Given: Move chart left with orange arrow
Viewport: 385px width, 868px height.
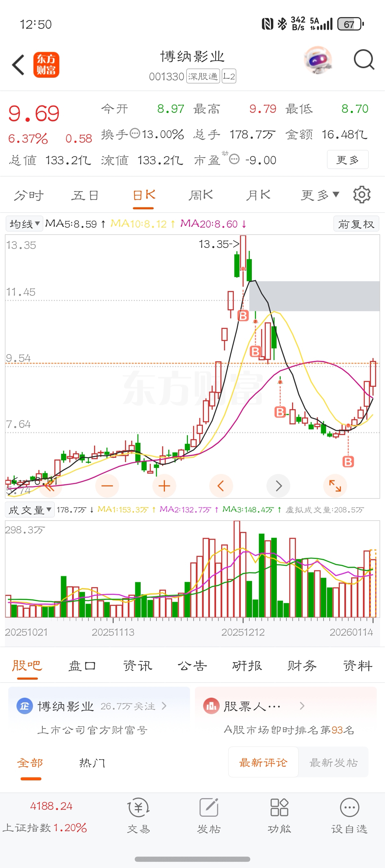Looking at the screenshot, I should [x=221, y=486].
